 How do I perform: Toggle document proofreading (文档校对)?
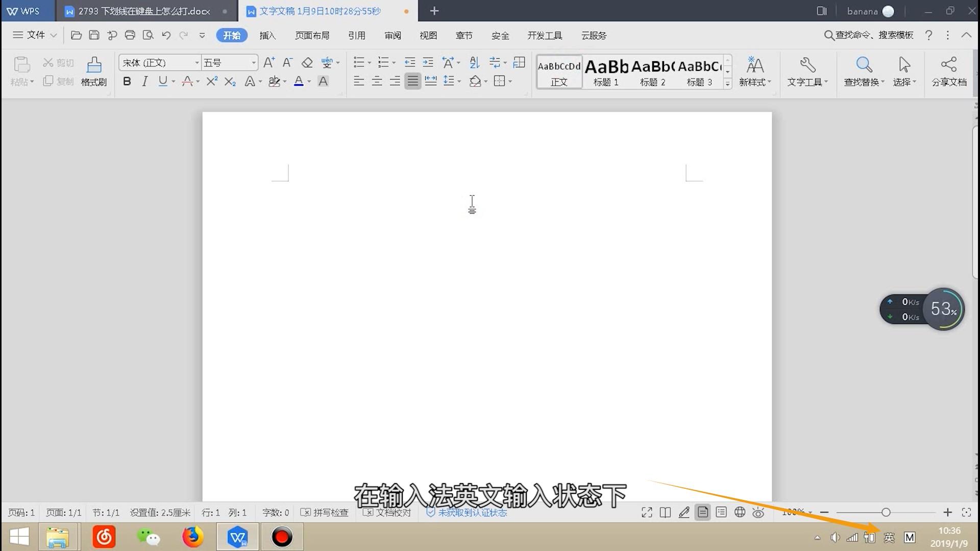(x=386, y=512)
